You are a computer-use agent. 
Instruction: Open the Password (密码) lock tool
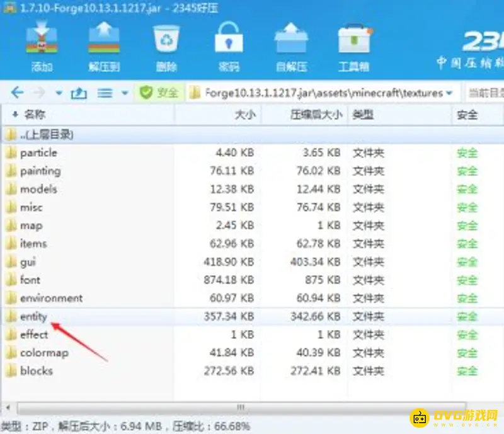click(229, 40)
